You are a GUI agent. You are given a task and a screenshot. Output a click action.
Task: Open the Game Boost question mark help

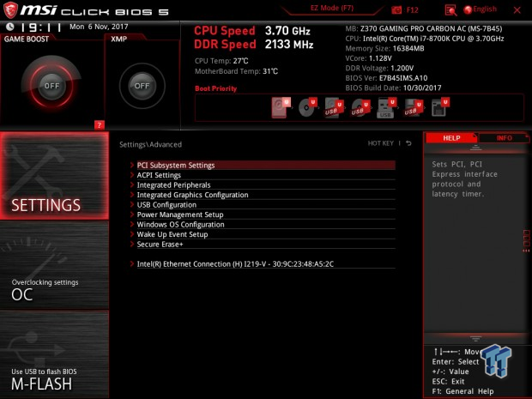(99, 125)
